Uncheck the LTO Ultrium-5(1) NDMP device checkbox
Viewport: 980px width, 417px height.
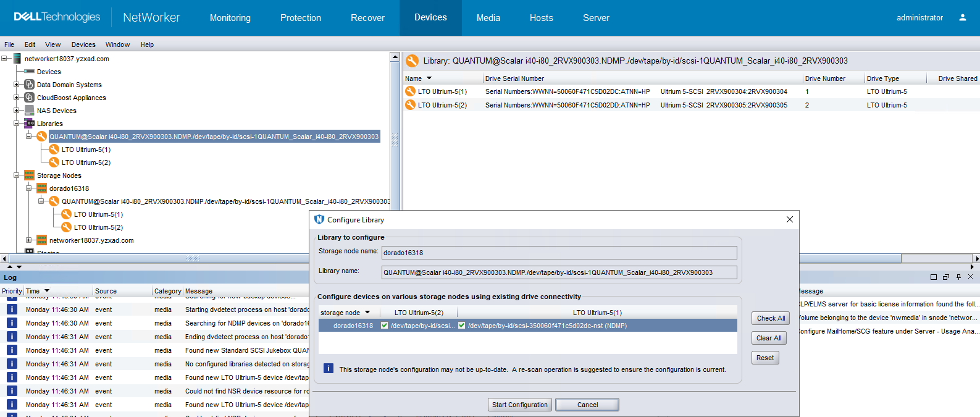(461, 326)
